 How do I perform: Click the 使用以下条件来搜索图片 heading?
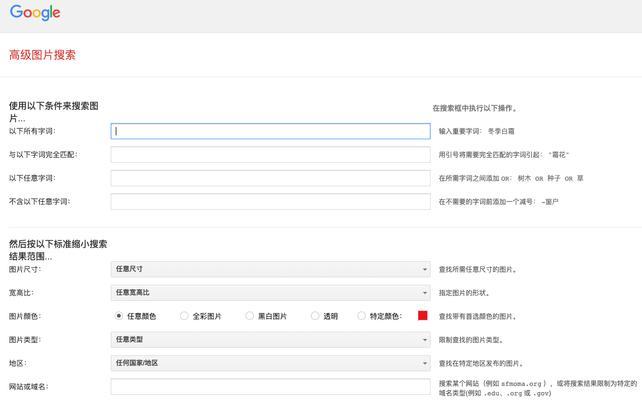54,112
